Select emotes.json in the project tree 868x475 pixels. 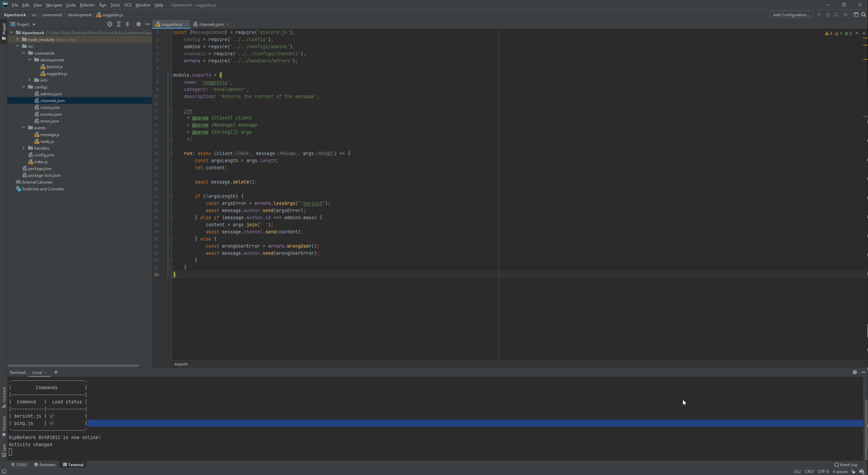pos(51,114)
